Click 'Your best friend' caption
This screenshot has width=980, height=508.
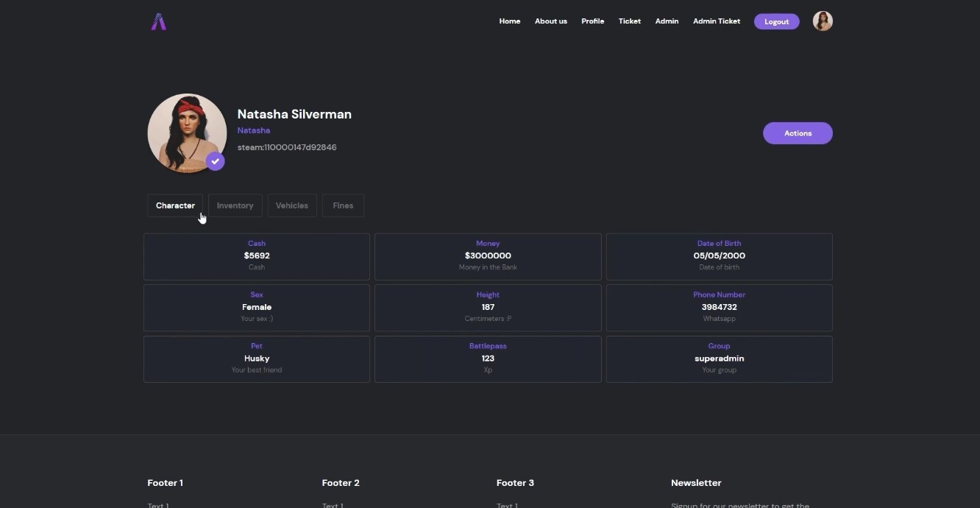(257, 370)
